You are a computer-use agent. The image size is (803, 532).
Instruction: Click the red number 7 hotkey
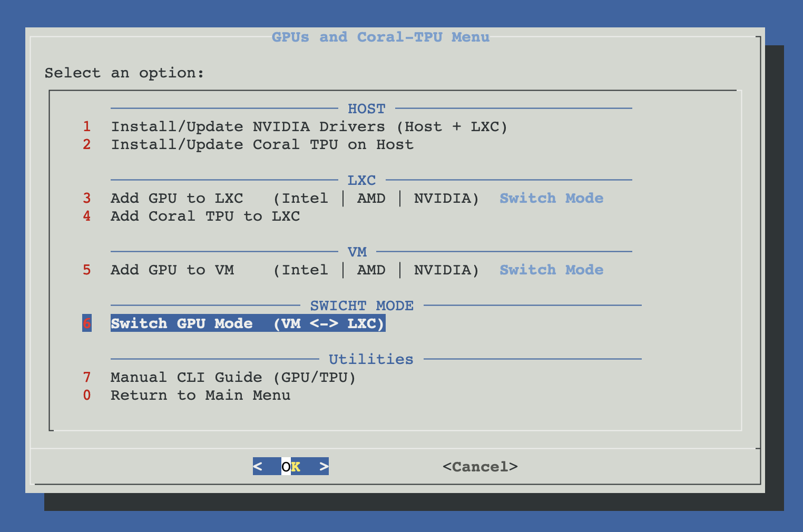click(87, 378)
